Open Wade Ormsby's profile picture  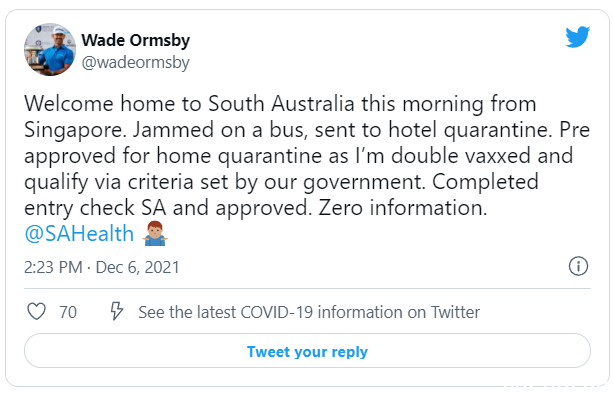pos(50,49)
